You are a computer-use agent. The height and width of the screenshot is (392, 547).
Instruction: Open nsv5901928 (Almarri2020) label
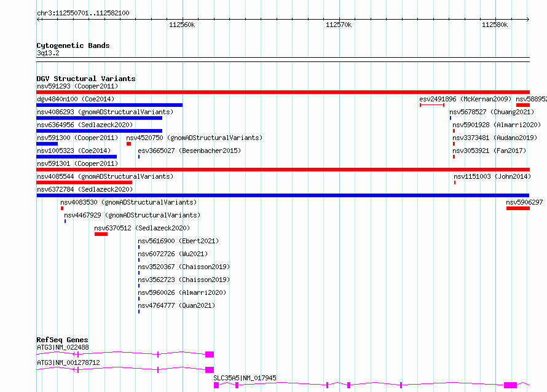click(x=497, y=125)
